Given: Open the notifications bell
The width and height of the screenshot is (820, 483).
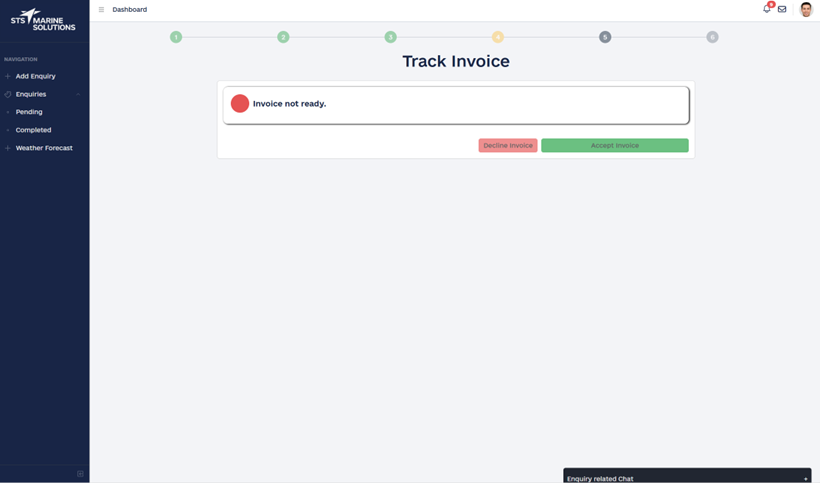Looking at the screenshot, I should [767, 9].
